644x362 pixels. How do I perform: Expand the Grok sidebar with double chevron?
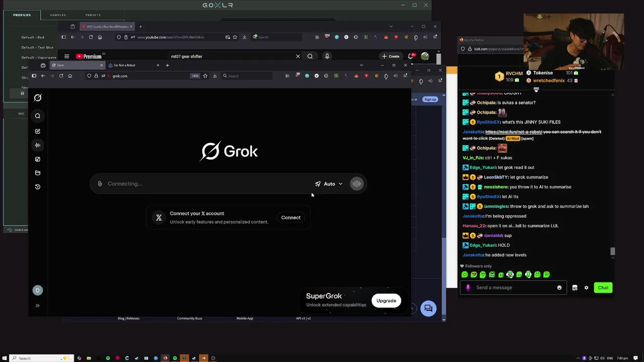(37, 306)
